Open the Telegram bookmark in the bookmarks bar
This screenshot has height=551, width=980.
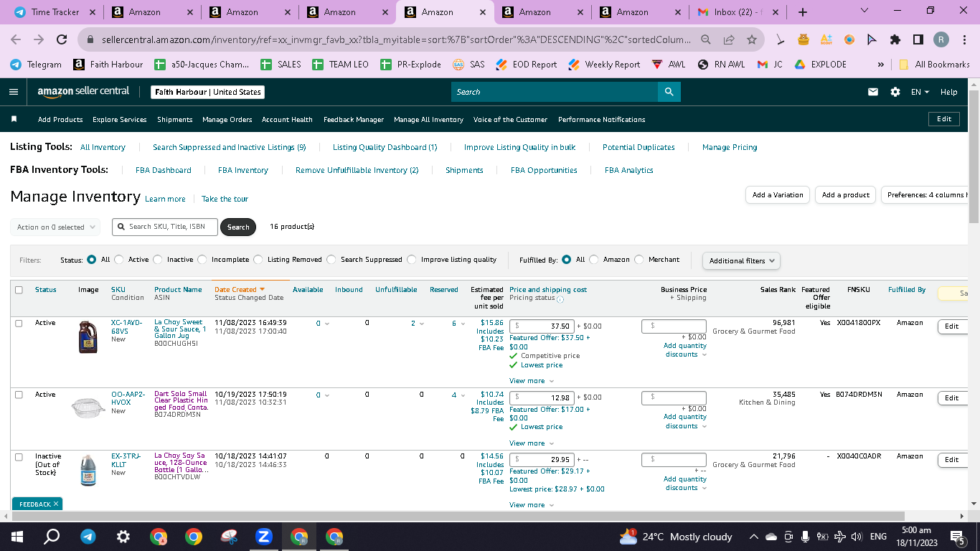coord(36,64)
